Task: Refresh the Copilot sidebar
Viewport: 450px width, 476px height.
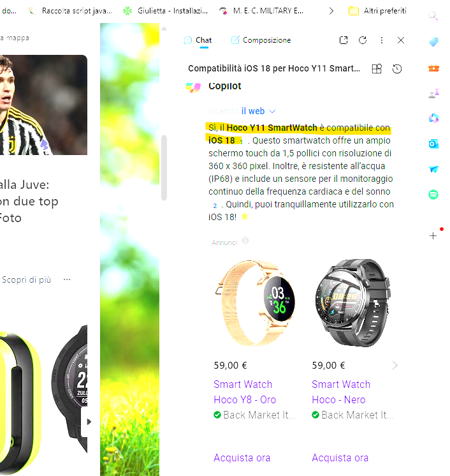Action: tap(363, 40)
